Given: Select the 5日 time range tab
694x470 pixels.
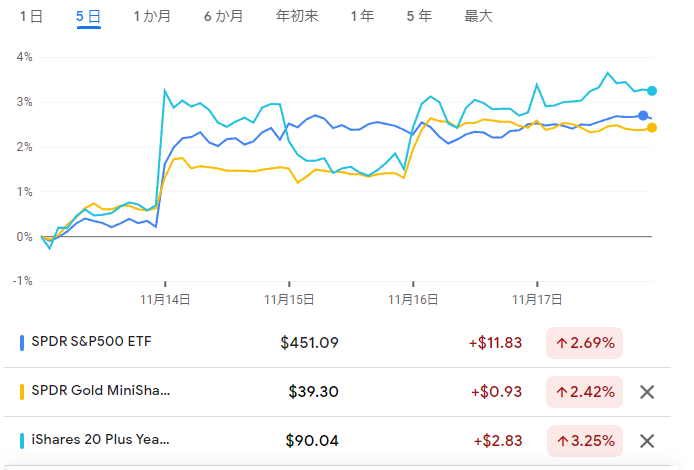Looking at the screenshot, I should [x=89, y=16].
